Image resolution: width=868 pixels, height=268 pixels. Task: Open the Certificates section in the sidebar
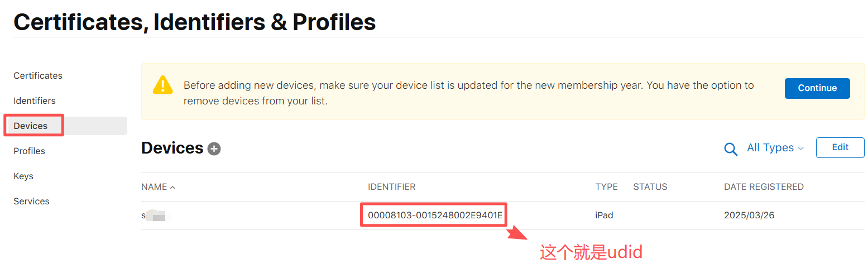(38, 75)
